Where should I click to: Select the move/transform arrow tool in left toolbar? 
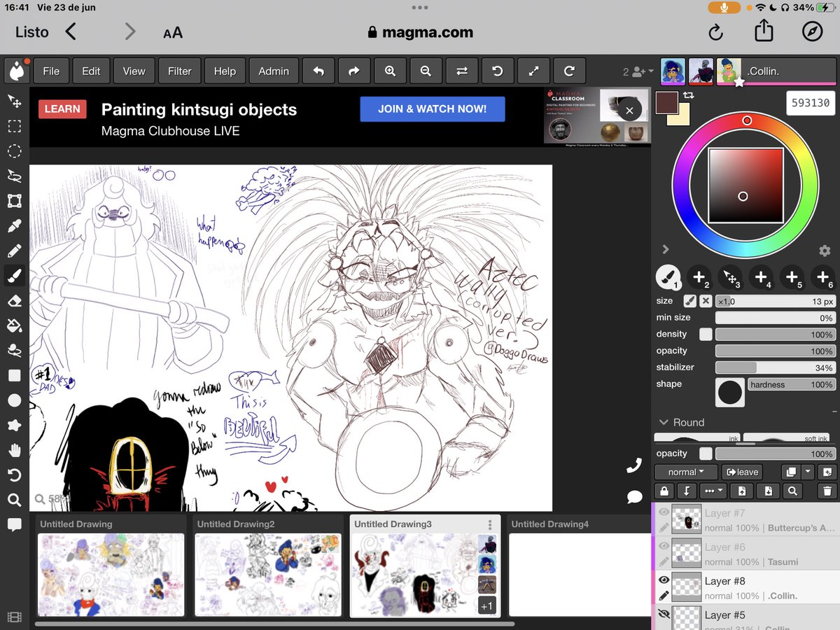[14, 101]
